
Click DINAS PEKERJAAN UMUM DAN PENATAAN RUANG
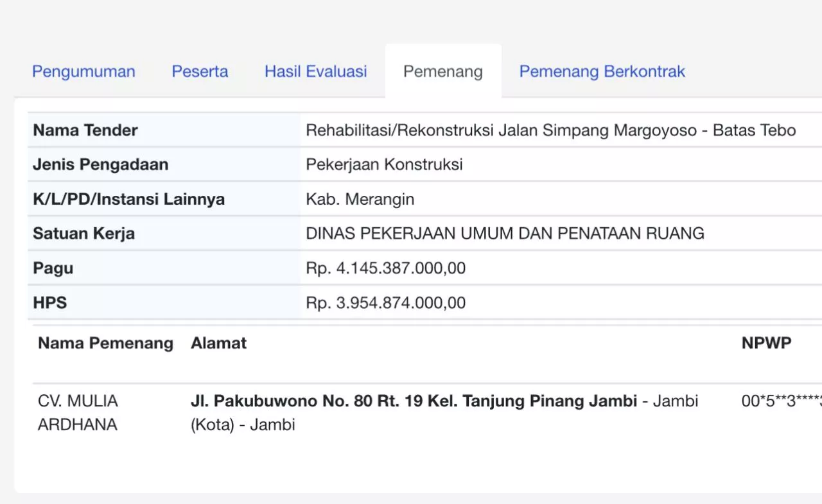[505, 233]
